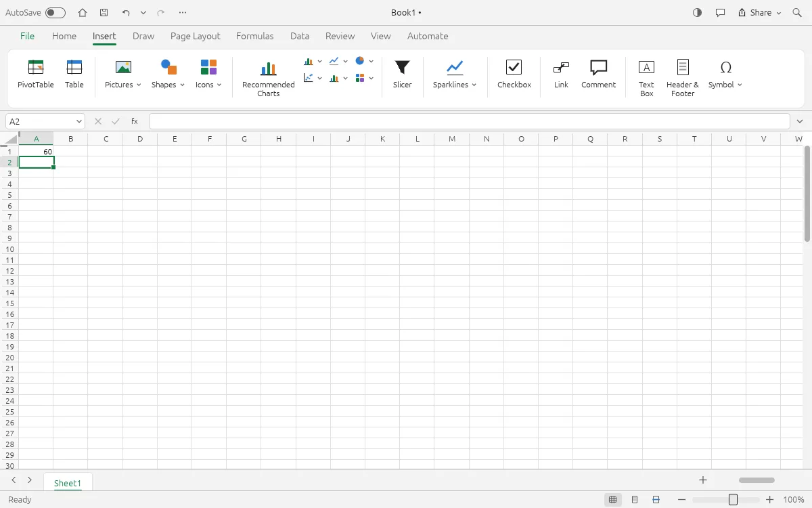The image size is (812, 508).
Task: Open Recommended Charts
Action: [269, 79]
